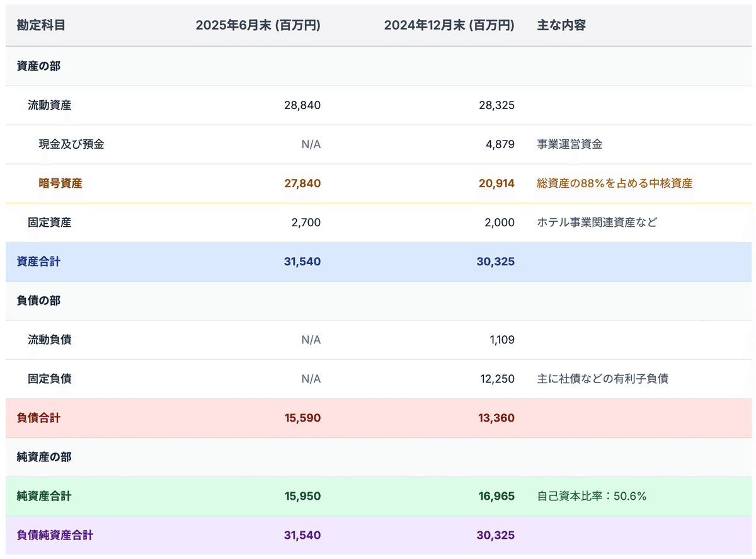Click the 勘定科目 column header
Screen dimensions: 756x559
[41, 26]
